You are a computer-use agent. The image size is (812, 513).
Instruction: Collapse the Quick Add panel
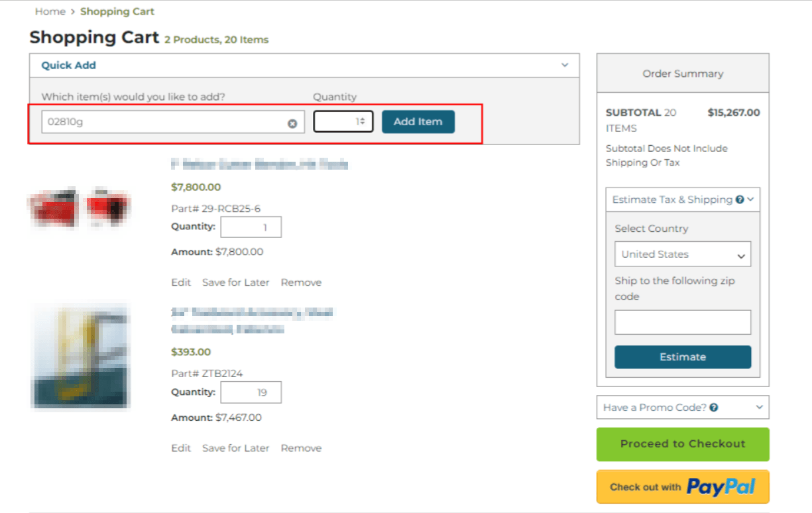565,65
